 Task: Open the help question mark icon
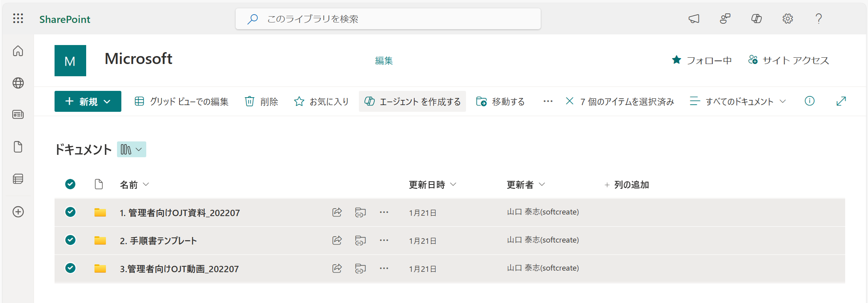(x=819, y=19)
